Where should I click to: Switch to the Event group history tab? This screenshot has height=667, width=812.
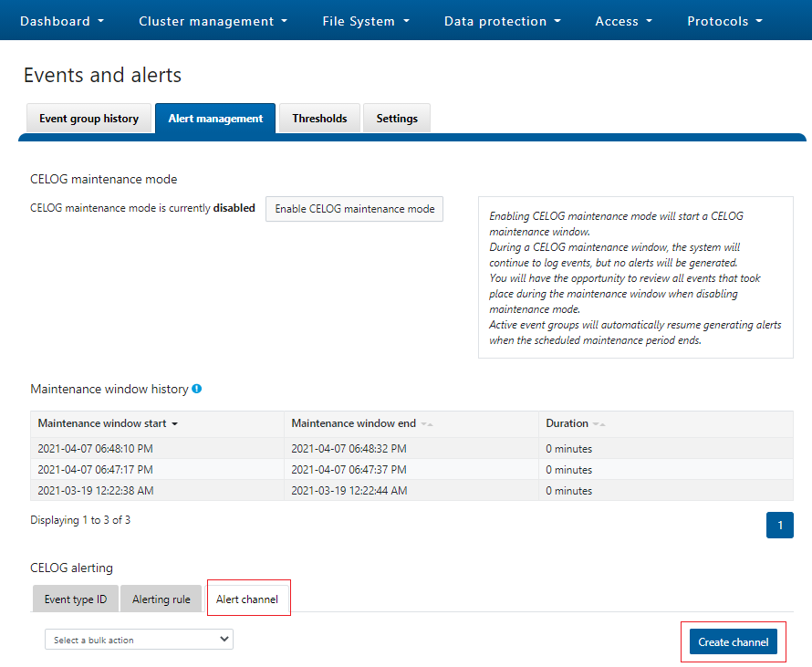88,118
